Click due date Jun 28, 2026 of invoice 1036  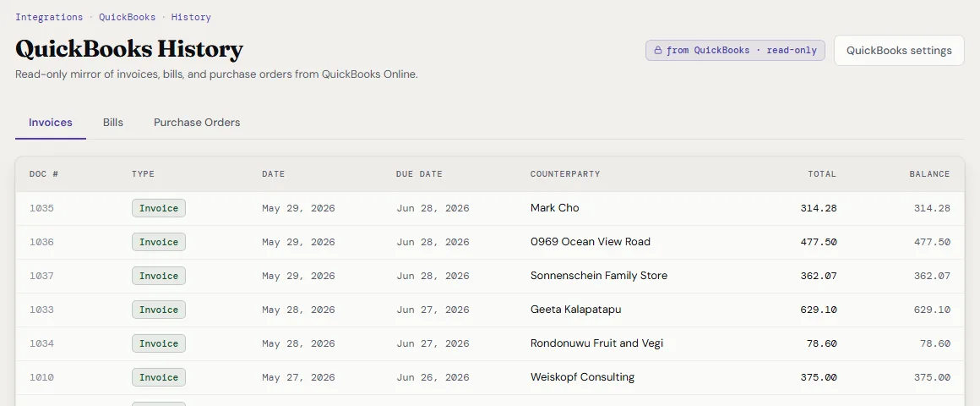[433, 242]
